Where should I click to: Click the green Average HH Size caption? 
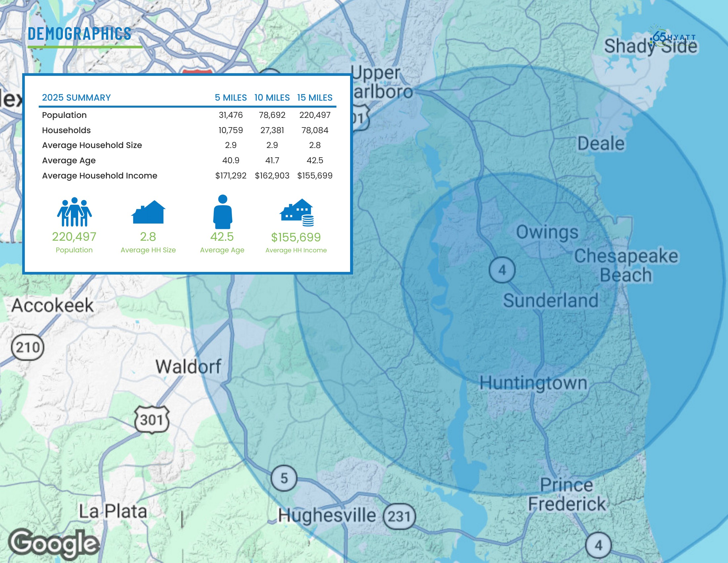[x=148, y=250]
